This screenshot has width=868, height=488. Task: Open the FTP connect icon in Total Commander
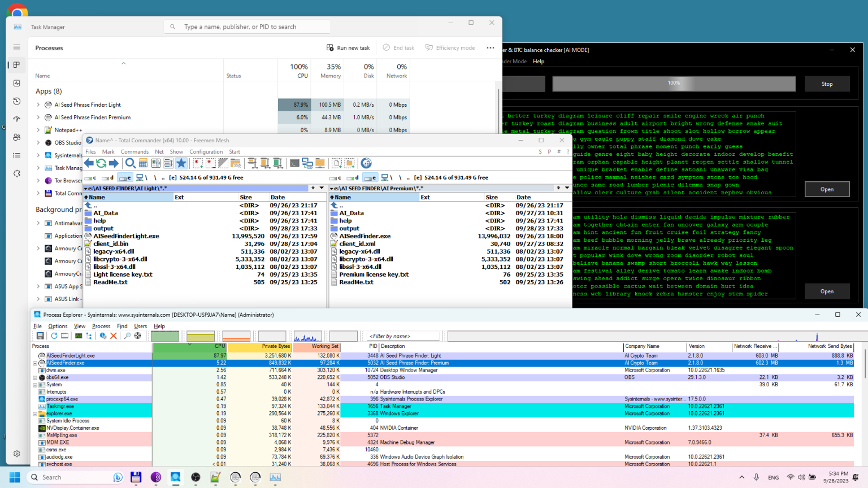(x=366, y=163)
